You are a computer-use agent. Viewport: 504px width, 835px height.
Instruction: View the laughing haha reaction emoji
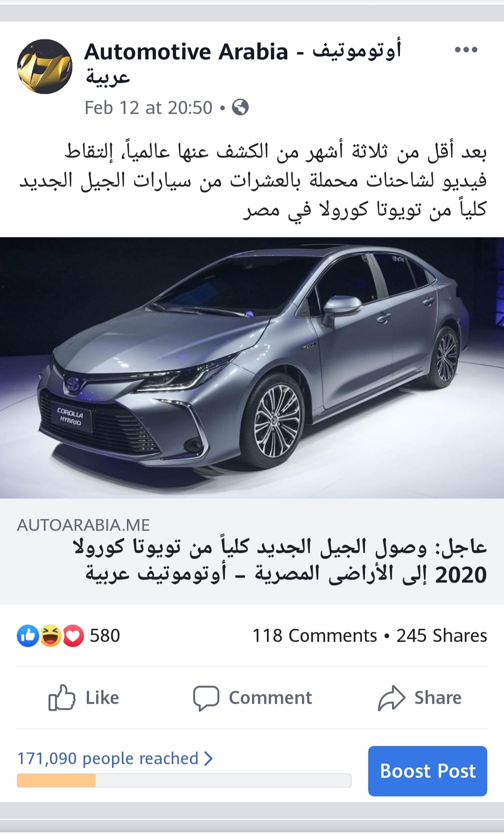tap(51, 636)
